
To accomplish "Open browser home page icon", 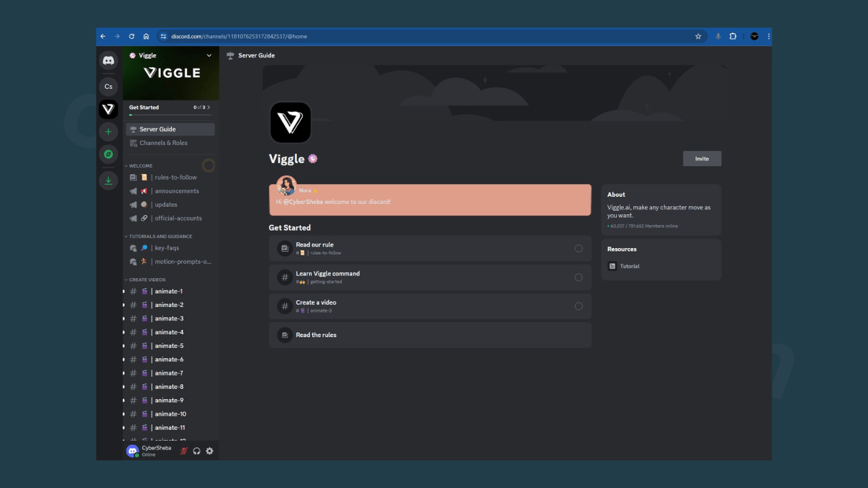I will point(146,37).
